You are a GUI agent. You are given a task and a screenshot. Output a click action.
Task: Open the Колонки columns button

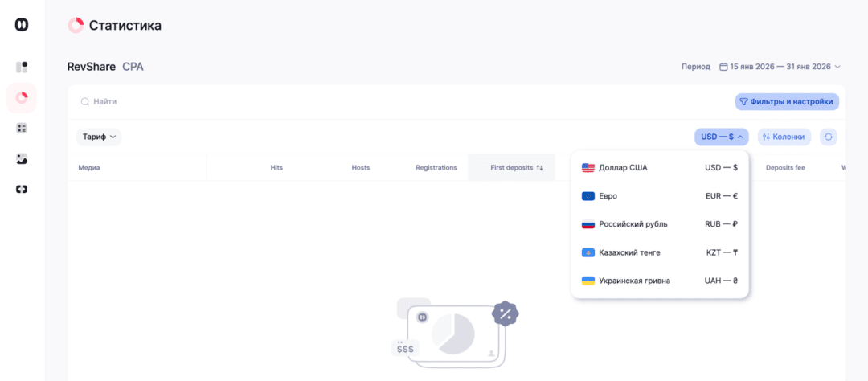[x=784, y=137]
